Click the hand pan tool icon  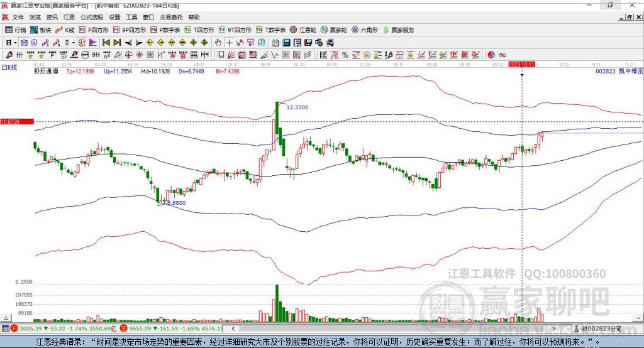(x=218, y=43)
